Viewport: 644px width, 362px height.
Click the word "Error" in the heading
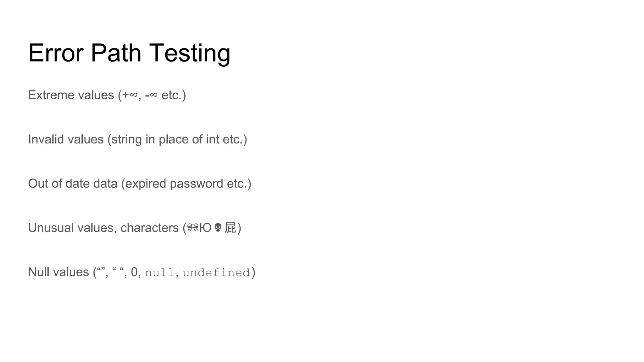click(56, 53)
